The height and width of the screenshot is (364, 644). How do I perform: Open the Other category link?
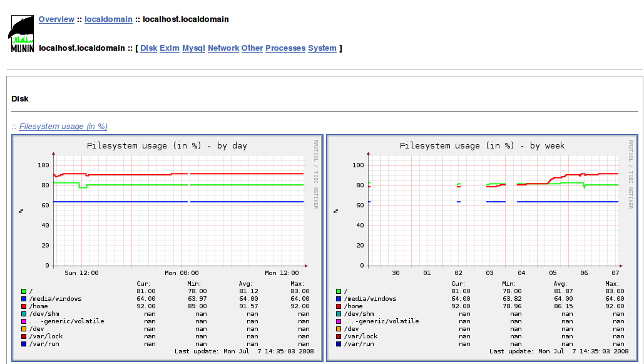(x=252, y=48)
